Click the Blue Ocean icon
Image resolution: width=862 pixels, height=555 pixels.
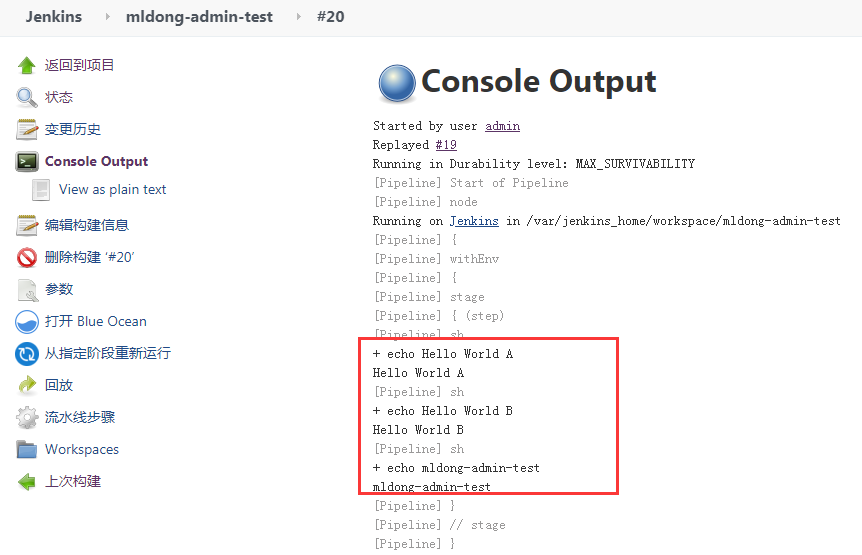click(x=27, y=321)
